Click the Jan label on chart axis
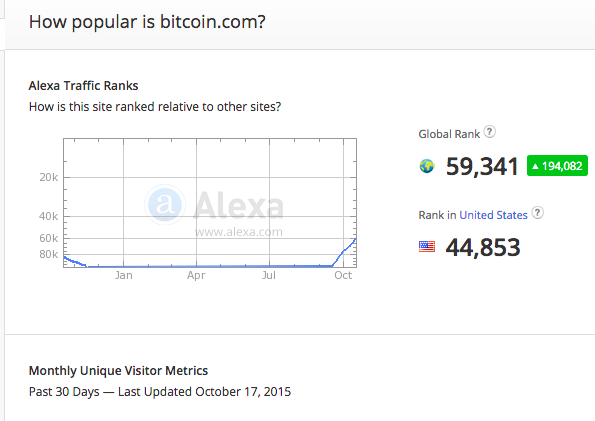The width and height of the screenshot is (595, 421). coord(124,275)
